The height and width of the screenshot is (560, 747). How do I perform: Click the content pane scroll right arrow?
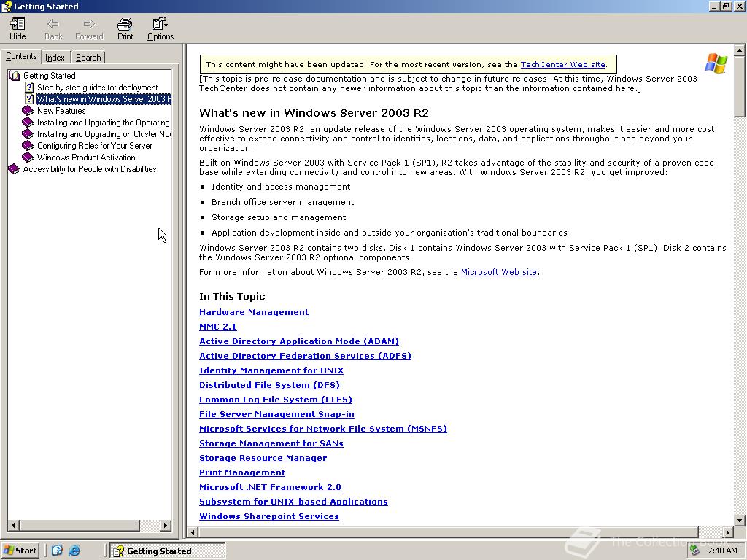click(x=728, y=532)
